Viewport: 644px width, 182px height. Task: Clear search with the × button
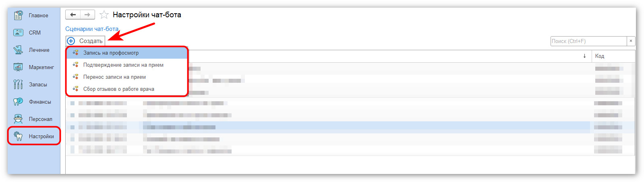631,41
